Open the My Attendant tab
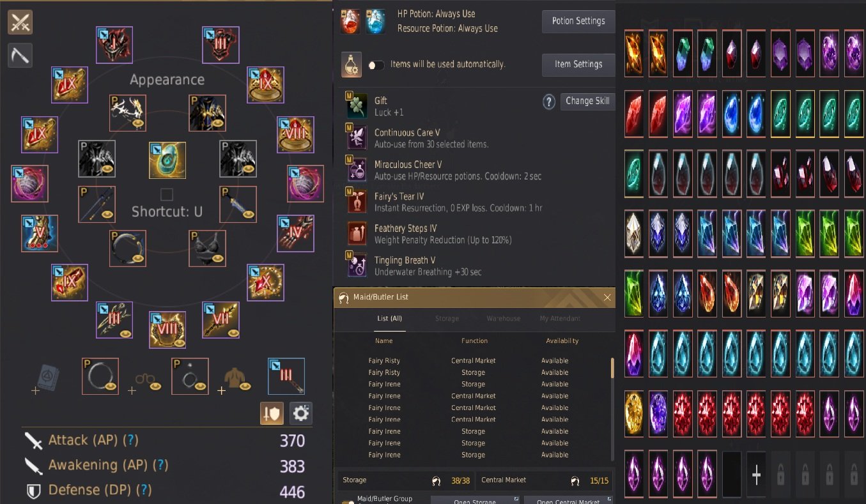The image size is (866, 504). (x=562, y=318)
